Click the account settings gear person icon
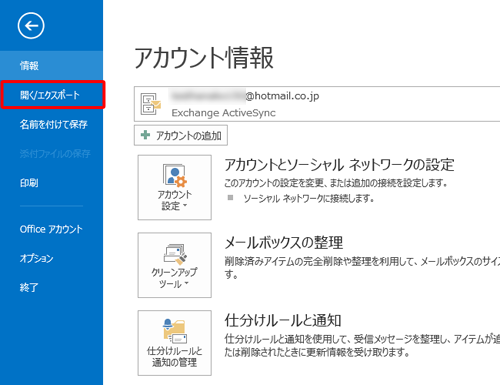This screenshot has height=385, width=500. pyautogui.click(x=175, y=175)
